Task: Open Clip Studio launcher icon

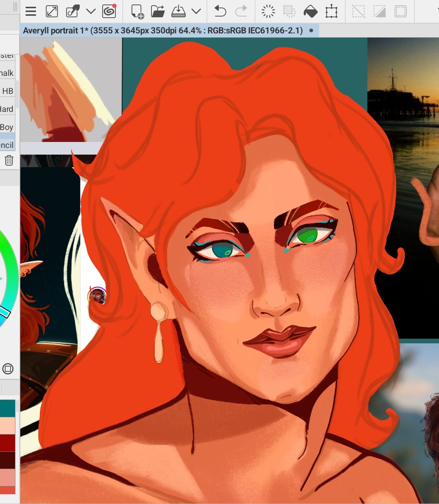Action: click(109, 12)
